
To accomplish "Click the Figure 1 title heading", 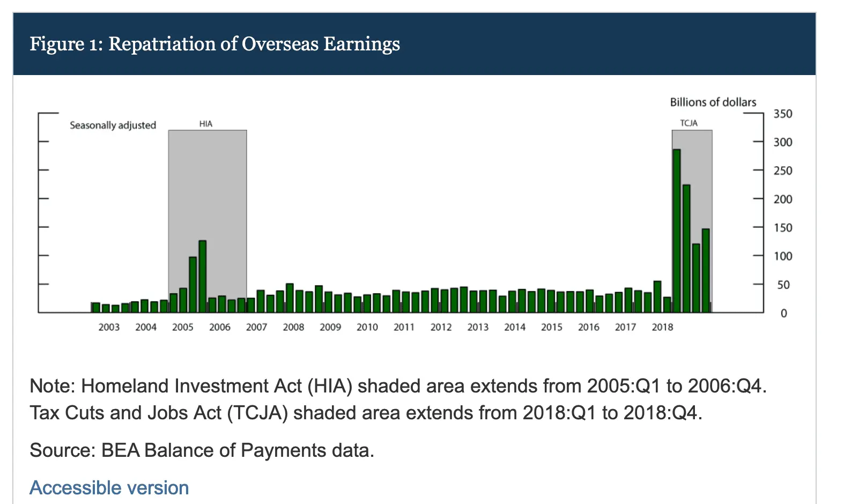I will click(214, 44).
